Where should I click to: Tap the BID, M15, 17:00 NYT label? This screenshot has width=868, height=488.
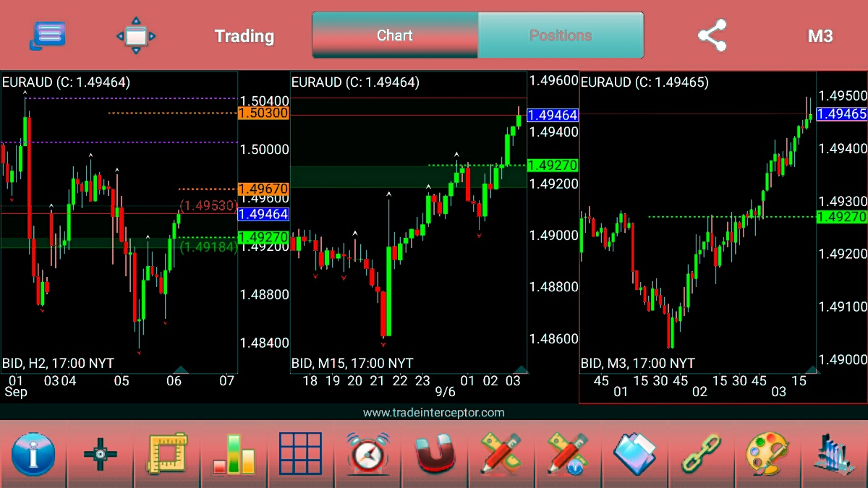pos(352,363)
